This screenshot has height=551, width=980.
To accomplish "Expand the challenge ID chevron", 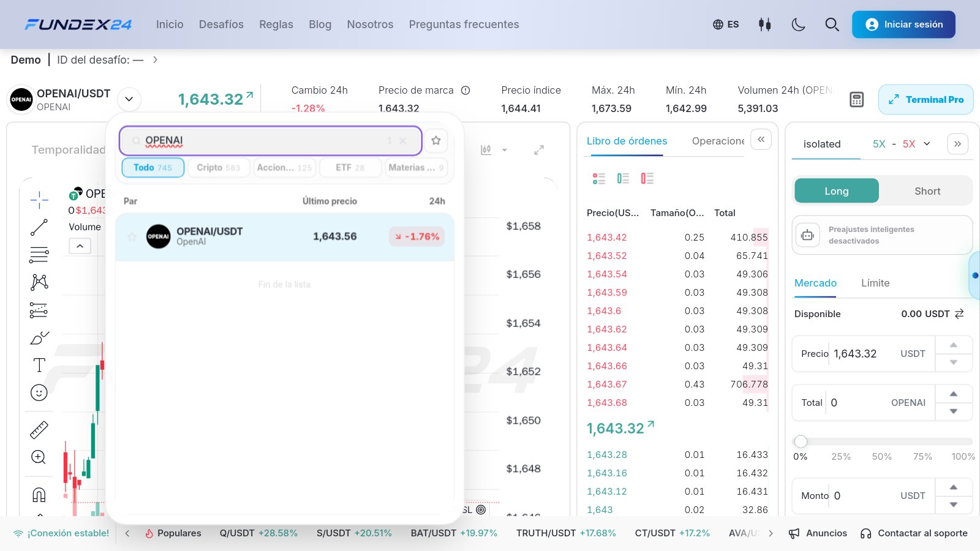I will (x=156, y=59).
